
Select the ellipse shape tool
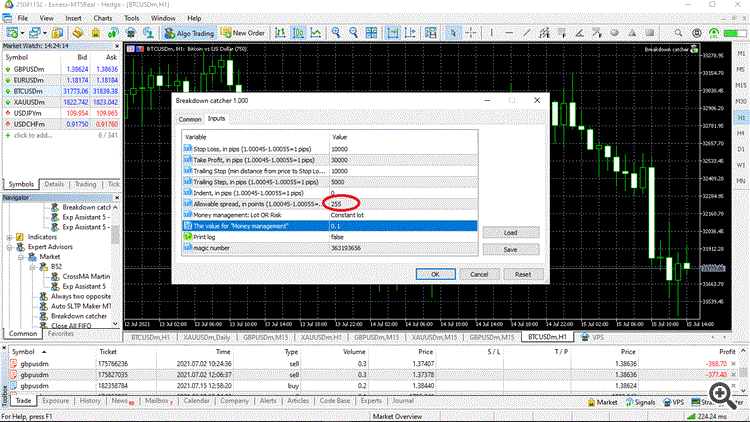click(x=615, y=33)
